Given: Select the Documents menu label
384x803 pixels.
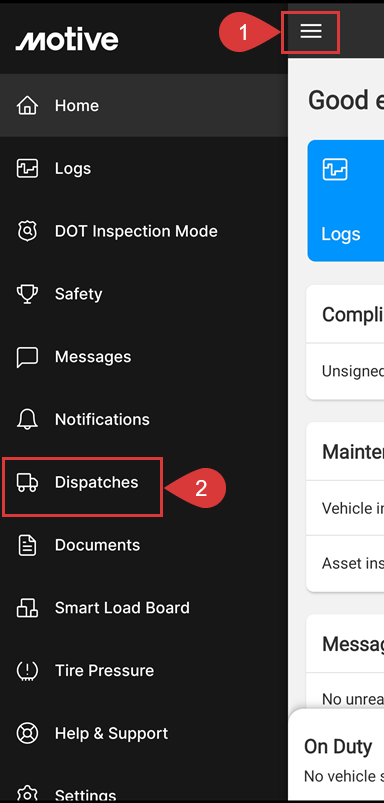Looking at the screenshot, I should [97, 545].
